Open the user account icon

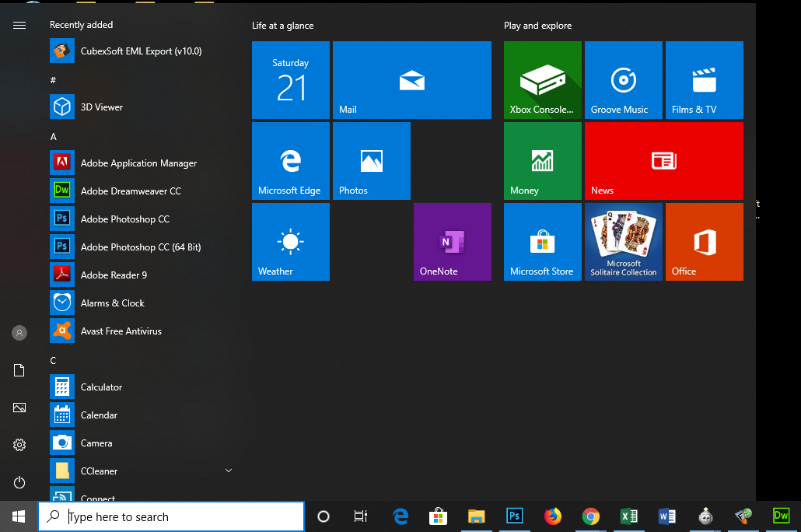(x=19, y=333)
